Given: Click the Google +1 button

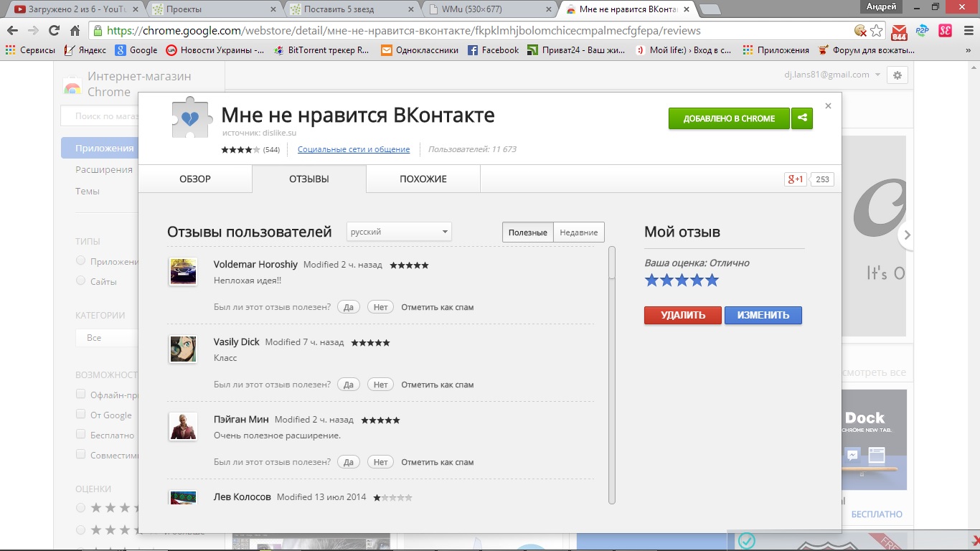Looking at the screenshot, I should click(796, 179).
